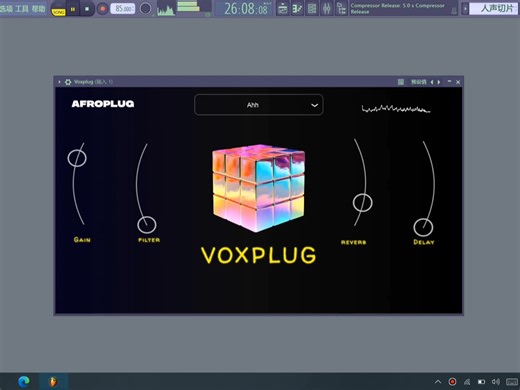Image resolution: width=520 pixels, height=390 pixels.
Task: Open the battery status tray icon
Action: tap(481, 382)
